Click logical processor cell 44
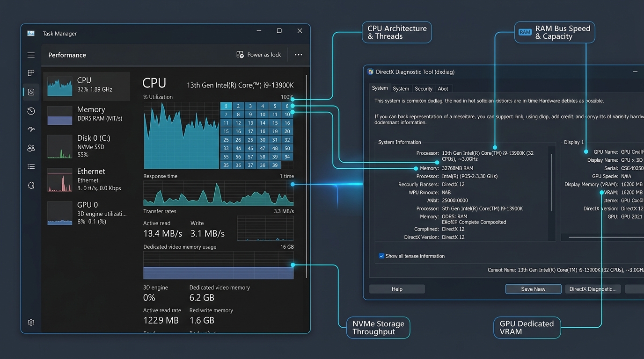 tap(238, 148)
